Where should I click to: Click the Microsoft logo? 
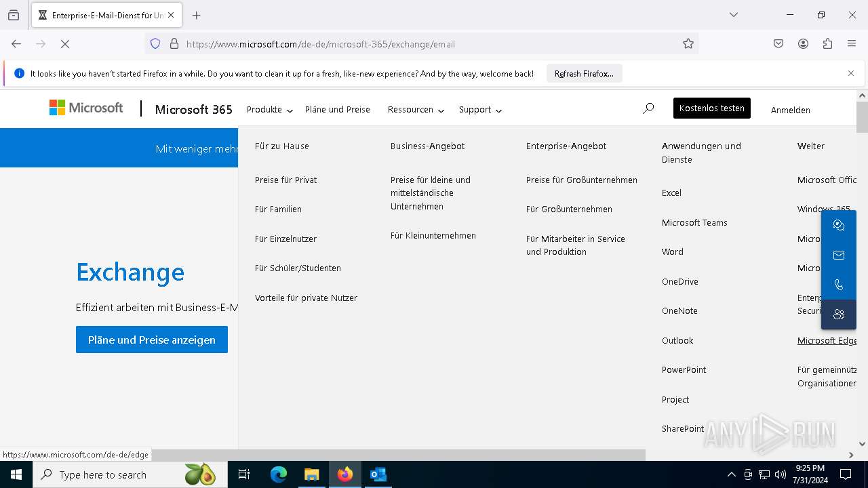86,108
